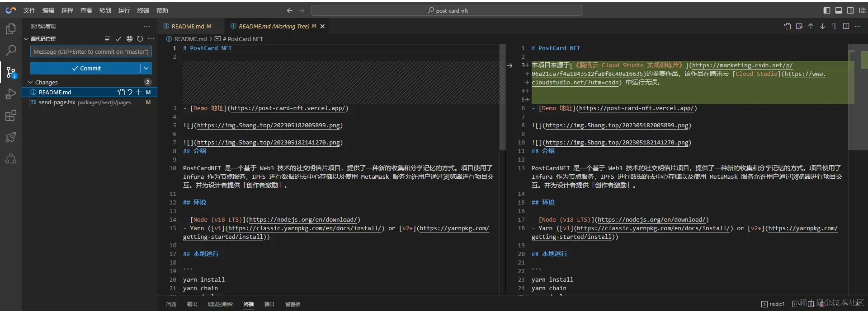Switch to the 端口 panel tab

point(269,304)
